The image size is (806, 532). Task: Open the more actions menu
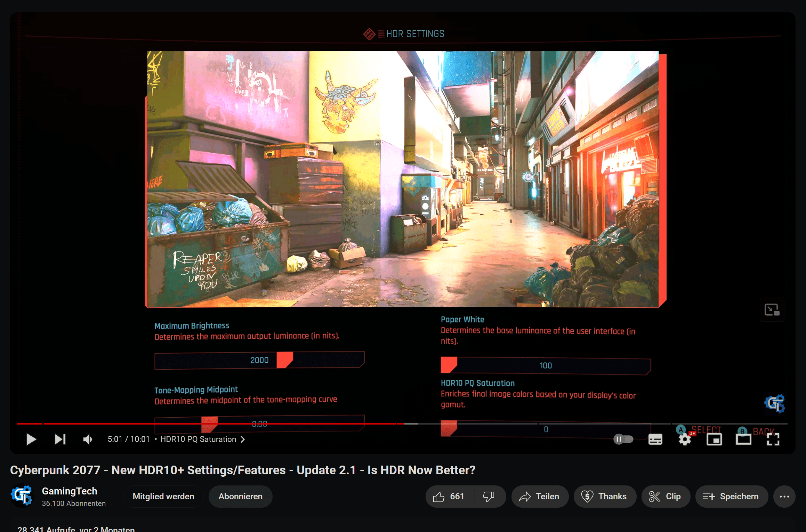pos(784,497)
